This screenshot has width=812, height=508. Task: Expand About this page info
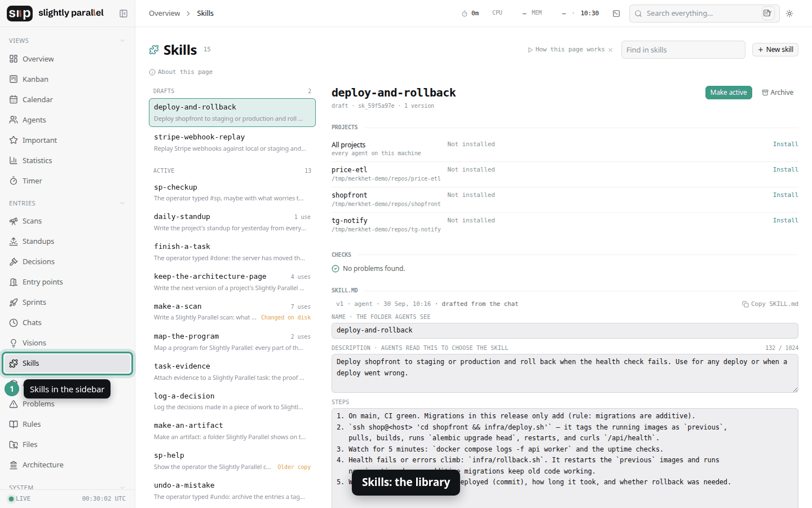pos(180,72)
